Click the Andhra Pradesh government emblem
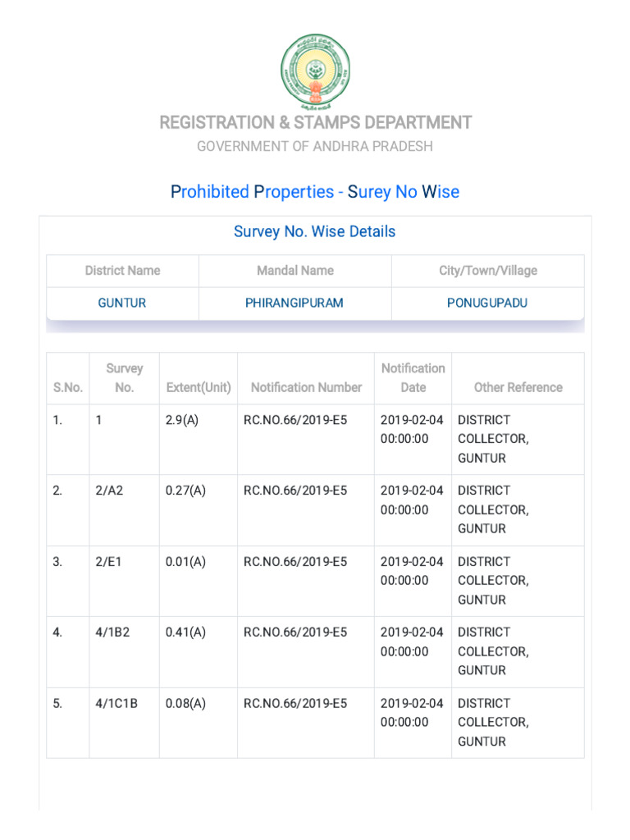Viewport: 630px width, 840px height. click(x=315, y=71)
